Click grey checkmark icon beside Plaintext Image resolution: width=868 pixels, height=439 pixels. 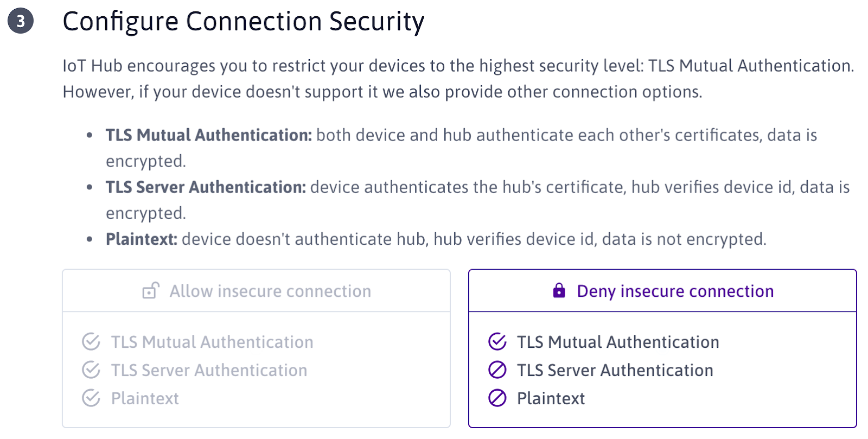[91, 398]
